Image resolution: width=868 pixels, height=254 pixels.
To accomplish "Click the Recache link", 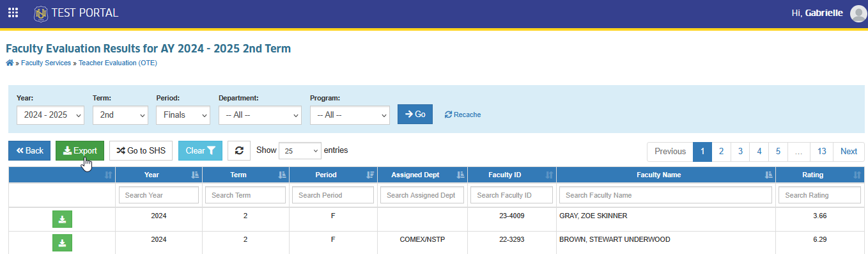I will pyautogui.click(x=463, y=115).
